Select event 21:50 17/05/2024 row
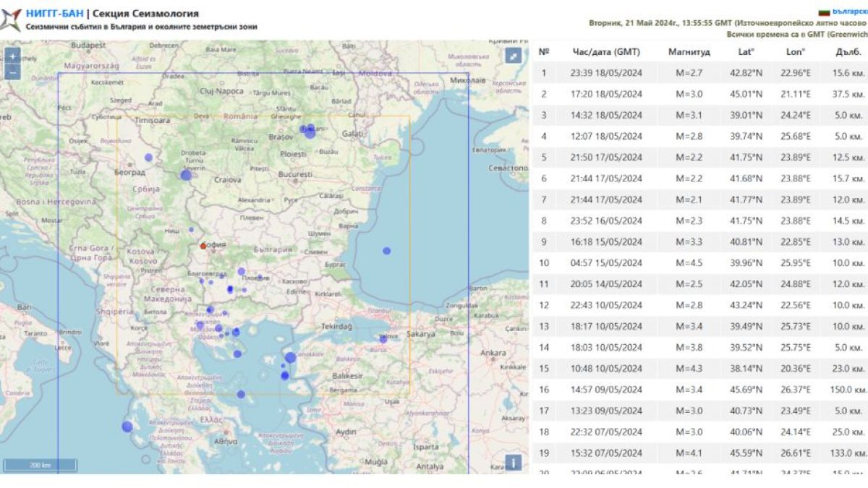 coord(700,157)
